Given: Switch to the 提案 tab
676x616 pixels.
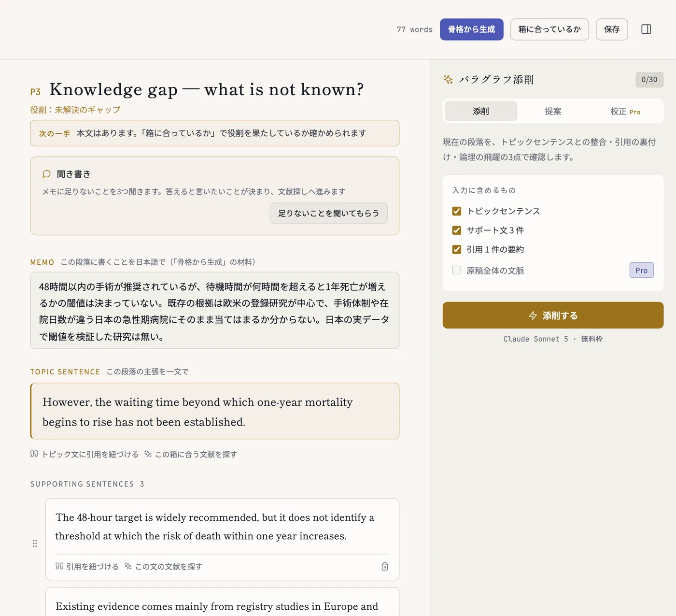Looking at the screenshot, I should coord(553,111).
